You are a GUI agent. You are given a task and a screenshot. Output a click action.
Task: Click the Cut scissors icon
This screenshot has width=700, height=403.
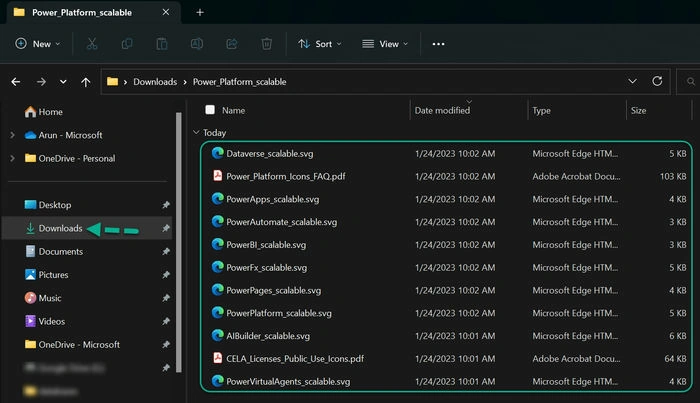(x=92, y=44)
